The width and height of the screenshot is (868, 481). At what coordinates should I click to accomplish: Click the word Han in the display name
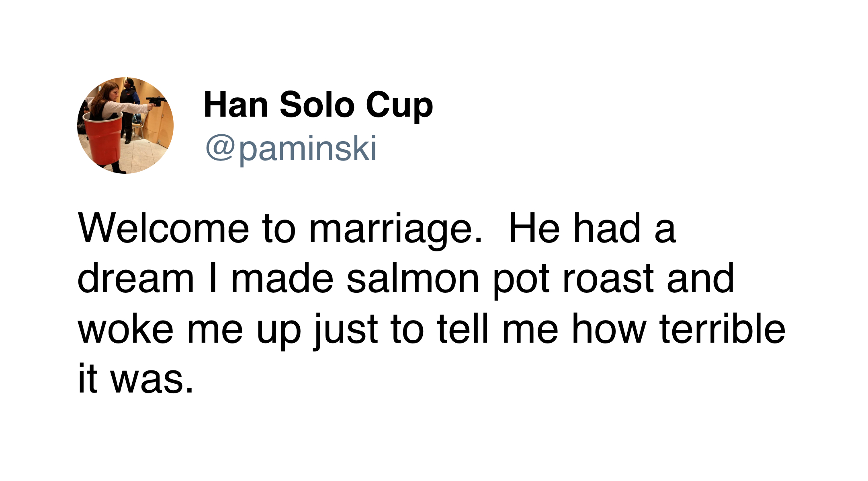(236, 105)
